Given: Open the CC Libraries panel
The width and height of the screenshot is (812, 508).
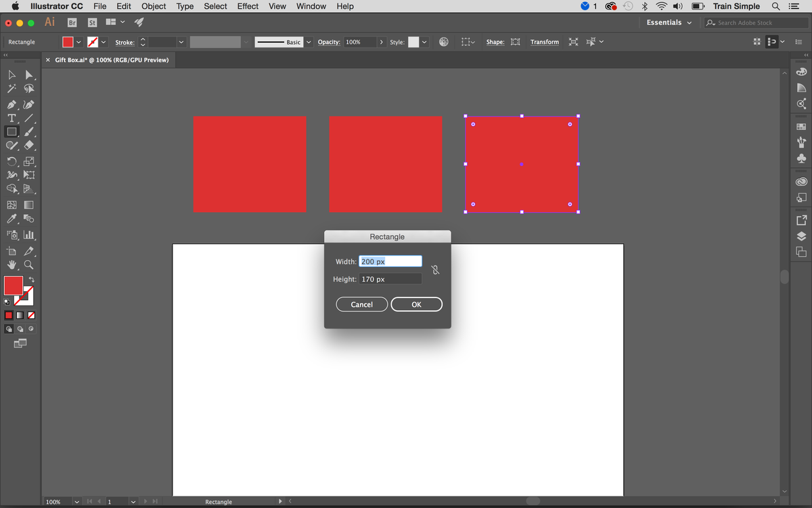Looking at the screenshot, I should coord(801,182).
